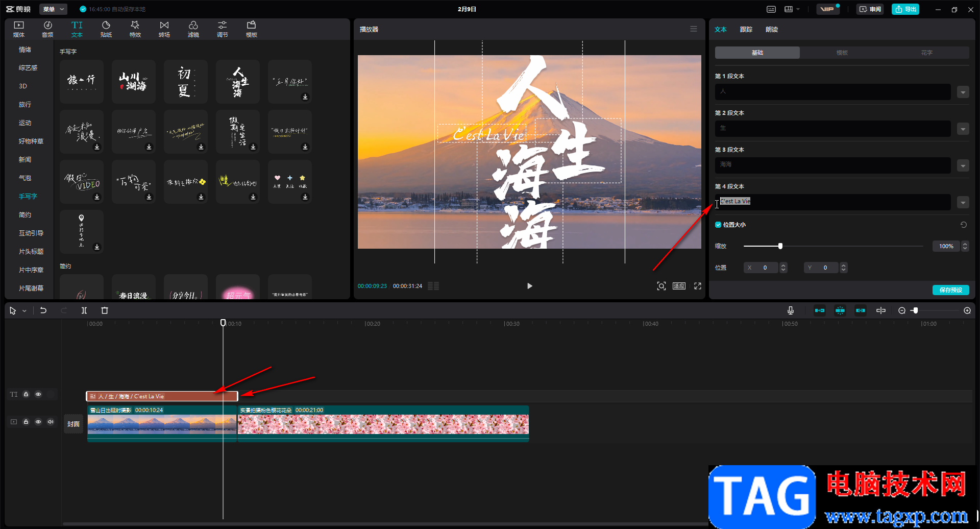Viewport: 980px width, 529px height.
Task: Click the 封面 cover button
Action: pyautogui.click(x=73, y=424)
